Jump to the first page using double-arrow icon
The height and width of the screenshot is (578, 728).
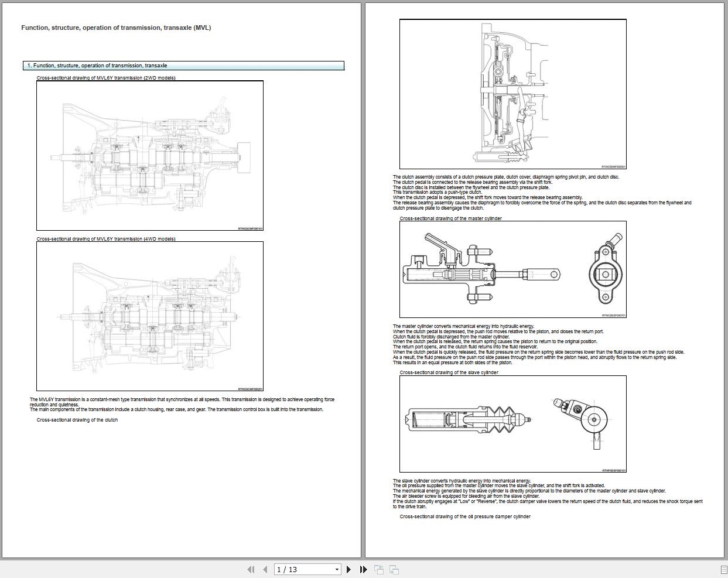251,569
